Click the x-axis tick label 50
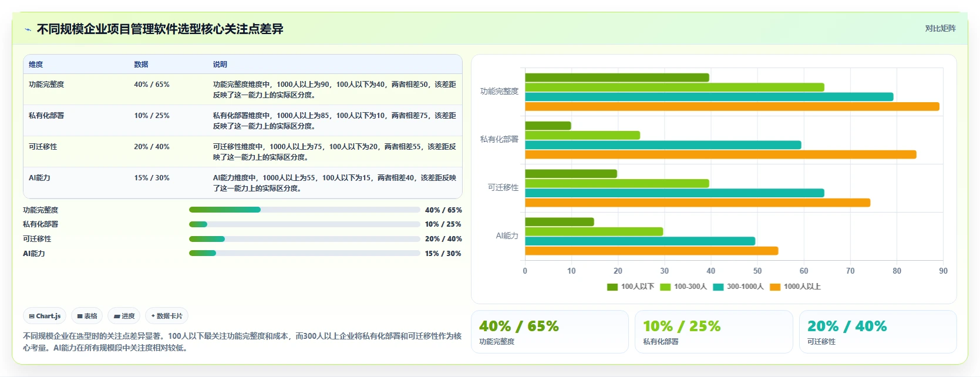 [x=757, y=271]
